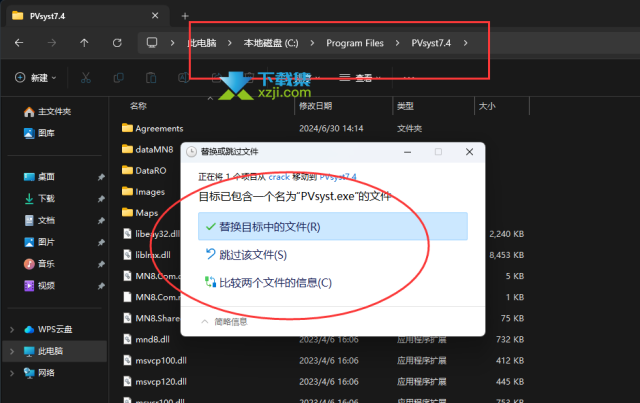
Task: Open 桌面 in the sidebar
Action: click(39, 177)
